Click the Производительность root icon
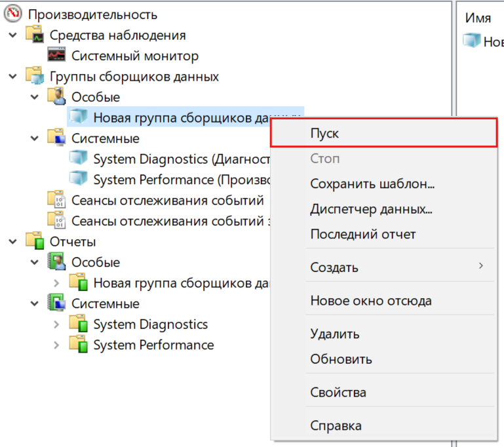This screenshot has width=504, height=447. (12, 14)
